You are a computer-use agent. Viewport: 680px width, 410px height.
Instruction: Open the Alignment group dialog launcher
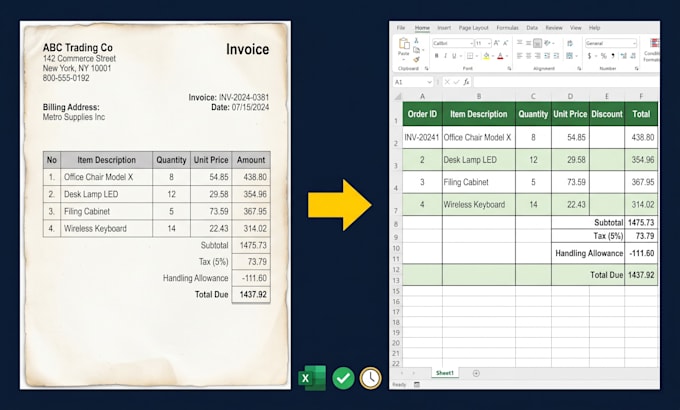pyautogui.click(x=579, y=68)
